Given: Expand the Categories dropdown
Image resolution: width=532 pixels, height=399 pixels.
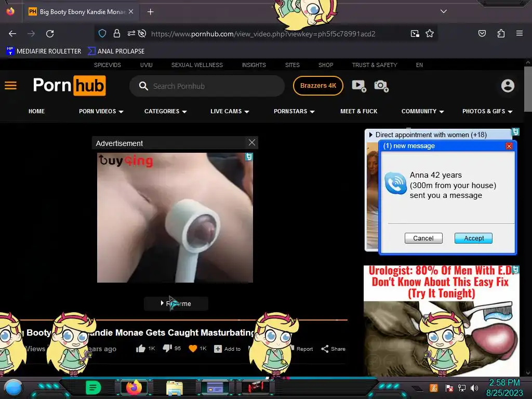Looking at the screenshot, I should pos(166,111).
